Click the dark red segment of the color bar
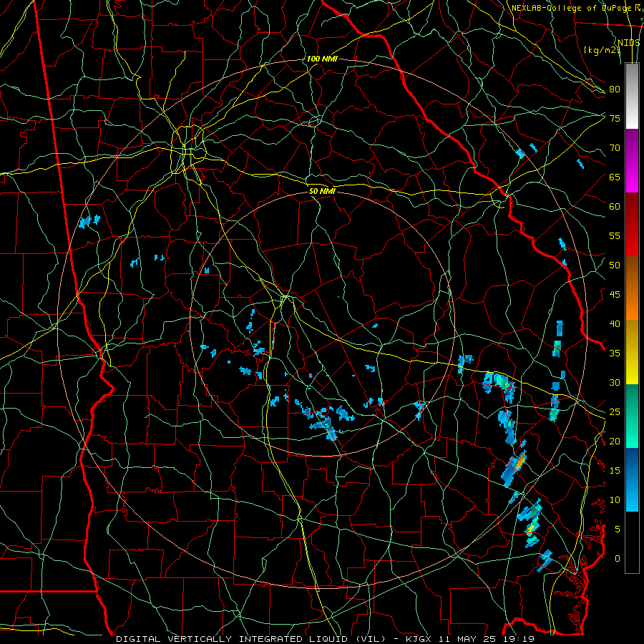The image size is (644, 644). [x=632, y=225]
